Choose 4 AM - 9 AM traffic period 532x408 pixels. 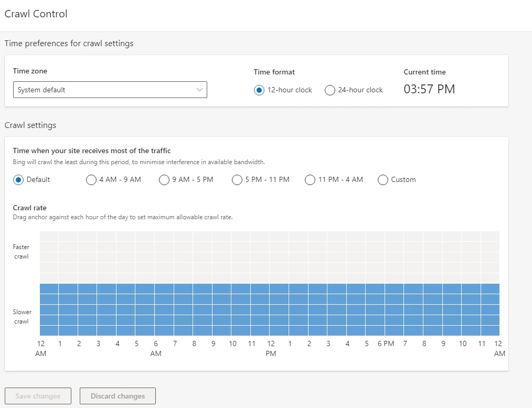91,180
